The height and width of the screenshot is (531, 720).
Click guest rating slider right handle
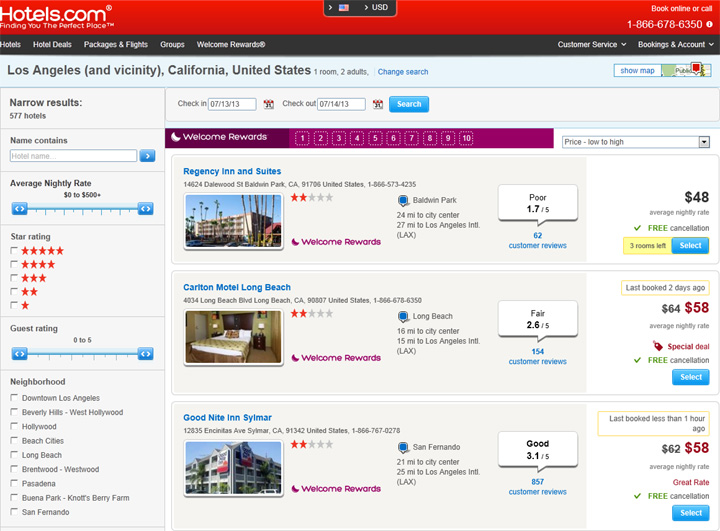click(x=146, y=354)
